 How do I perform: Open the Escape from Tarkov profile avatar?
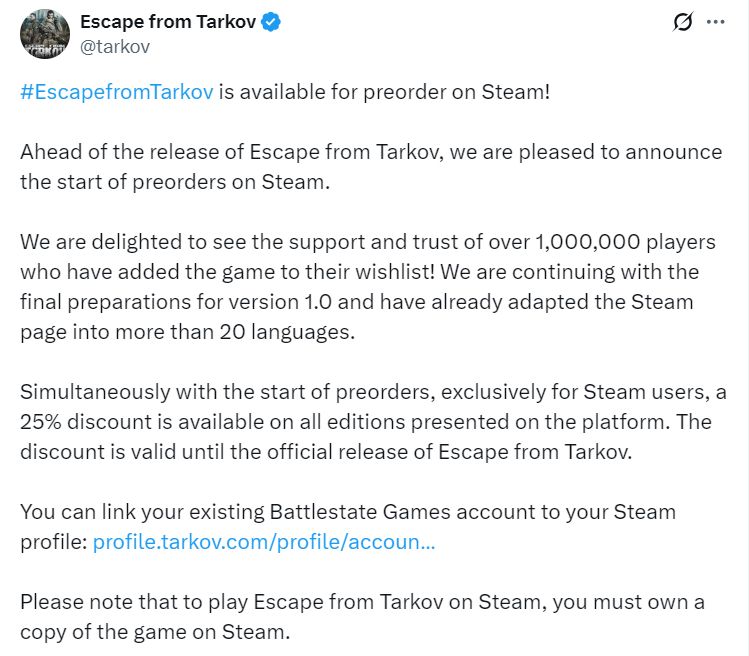(x=42, y=35)
